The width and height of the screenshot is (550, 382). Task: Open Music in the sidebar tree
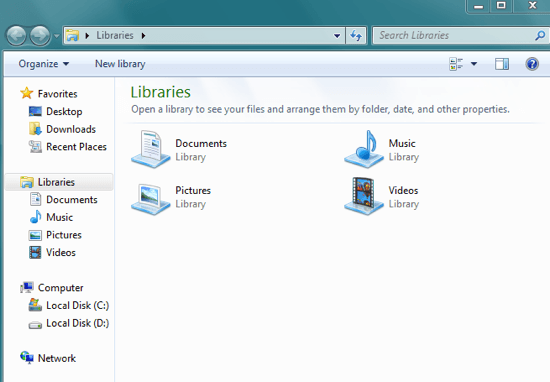(x=59, y=217)
